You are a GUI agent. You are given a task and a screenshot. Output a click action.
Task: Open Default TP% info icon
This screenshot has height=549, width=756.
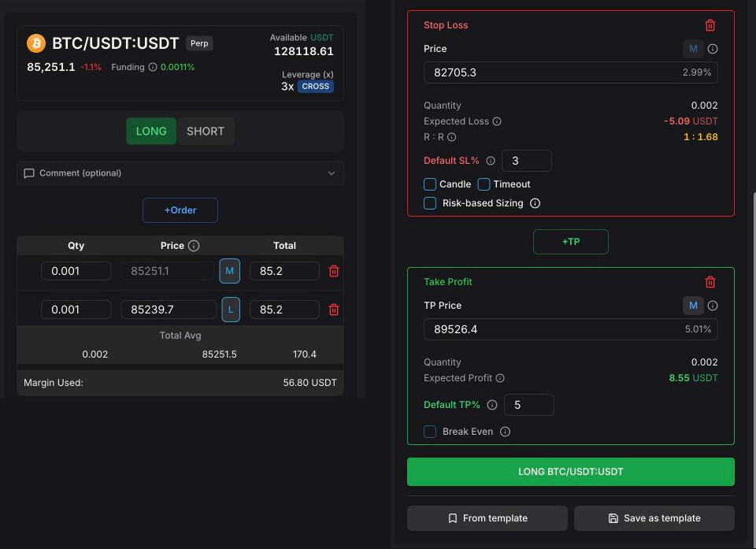pos(491,405)
